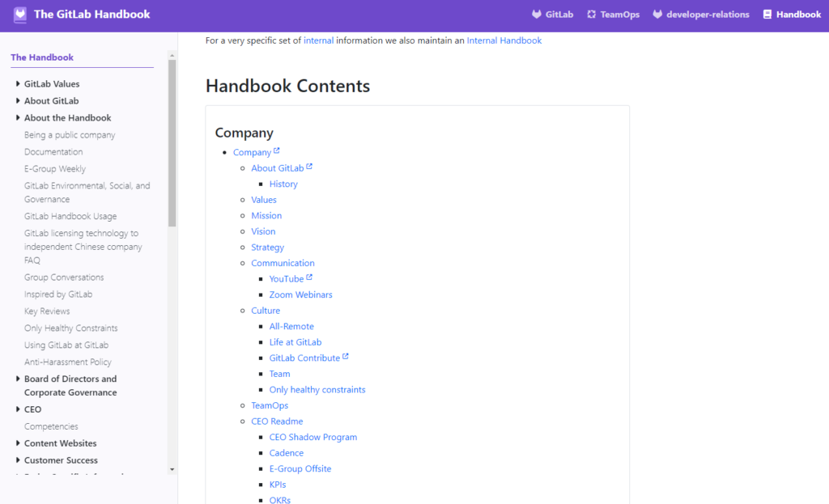Select Group Conversations in sidebar
Viewport: 829px width, 504px height.
[x=64, y=277]
